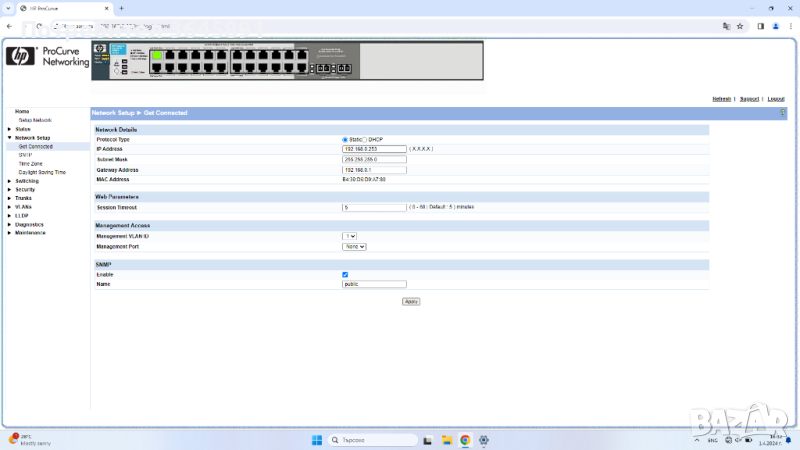The width and height of the screenshot is (800, 450).
Task: Click the Session Timeout field
Action: click(374, 208)
